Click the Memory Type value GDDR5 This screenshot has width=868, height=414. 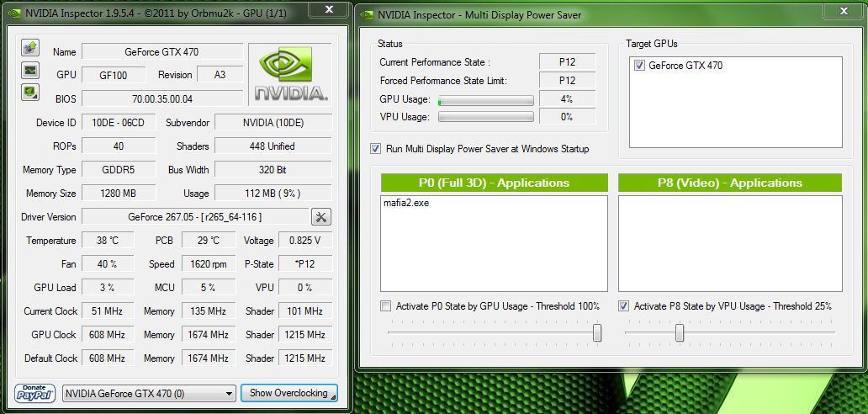coord(119,169)
